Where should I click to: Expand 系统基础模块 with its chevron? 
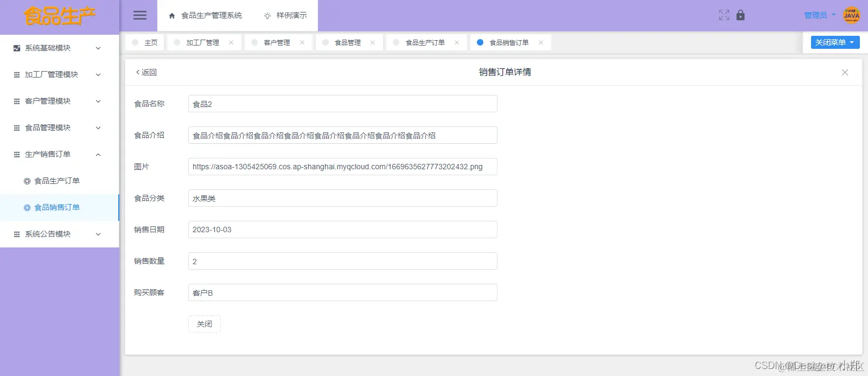tap(98, 48)
